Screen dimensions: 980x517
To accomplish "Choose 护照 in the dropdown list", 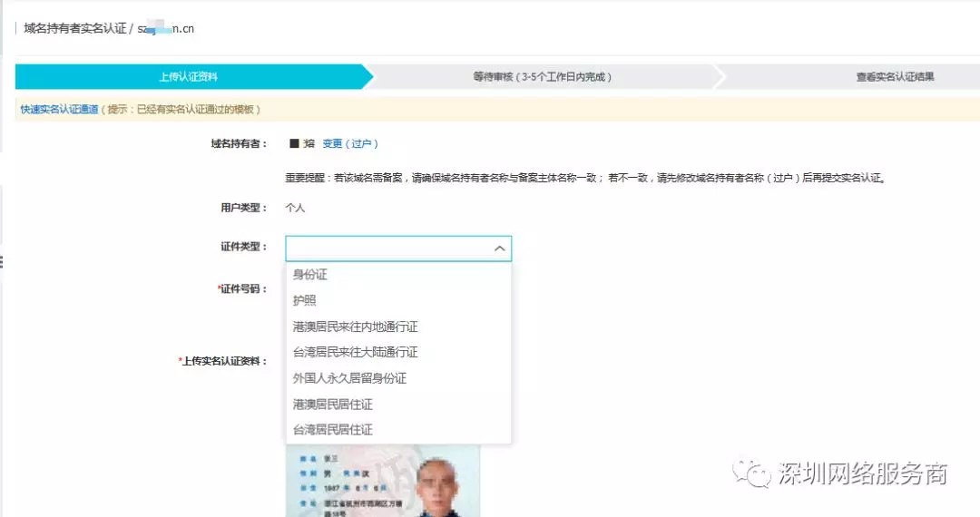I will click(x=305, y=300).
